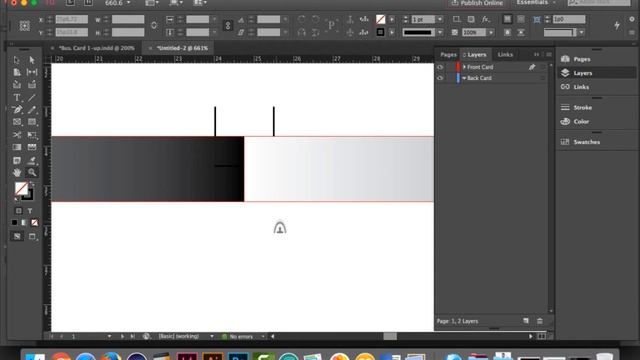Select the Gap tool
The width and height of the screenshot is (640, 360).
[32, 72]
